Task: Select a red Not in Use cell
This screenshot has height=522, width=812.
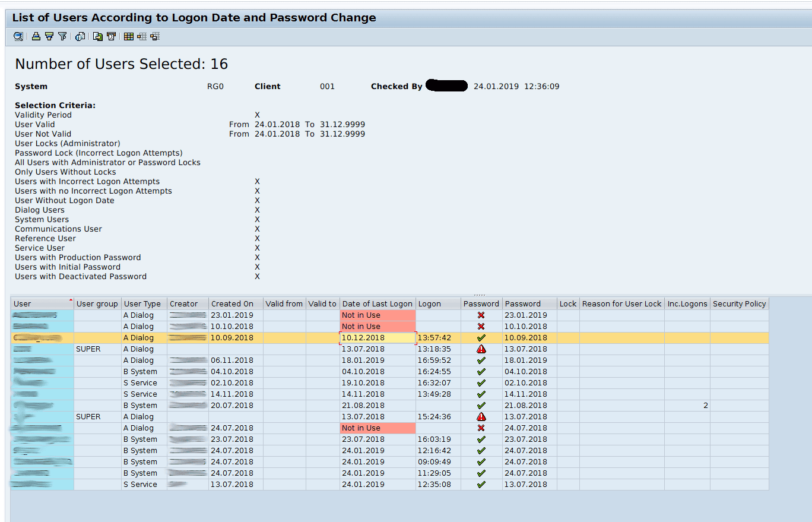Action: pos(378,315)
